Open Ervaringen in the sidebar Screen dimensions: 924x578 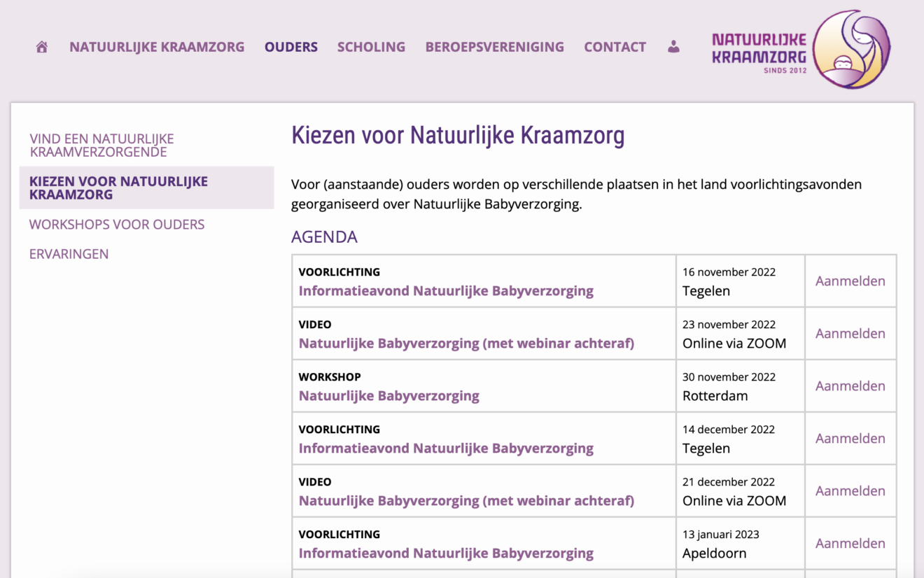pyautogui.click(x=69, y=254)
